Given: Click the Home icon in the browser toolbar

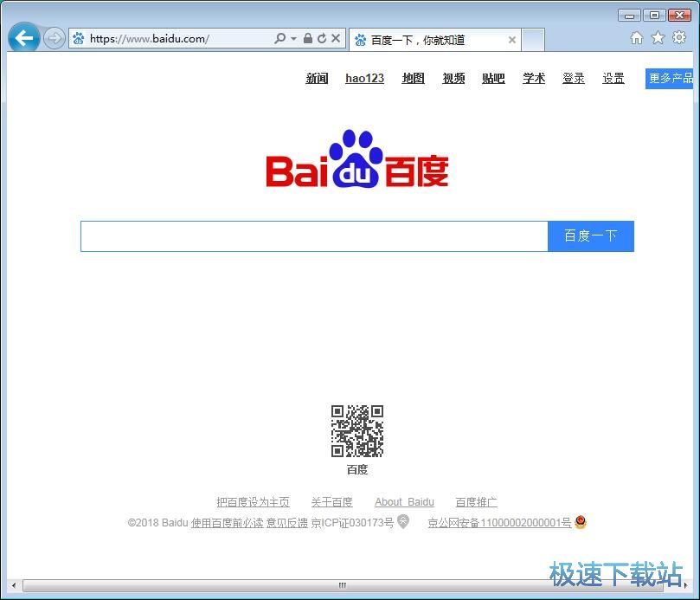Looking at the screenshot, I should pyautogui.click(x=637, y=38).
